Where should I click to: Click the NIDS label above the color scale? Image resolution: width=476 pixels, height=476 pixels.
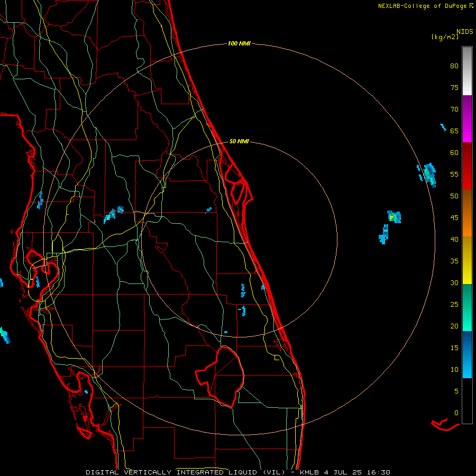coord(464,31)
